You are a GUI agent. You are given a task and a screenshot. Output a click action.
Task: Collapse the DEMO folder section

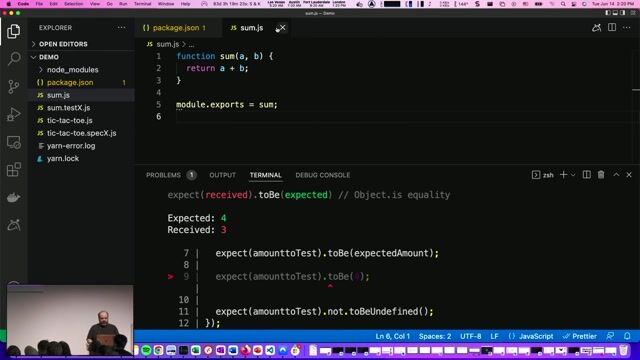click(49, 57)
